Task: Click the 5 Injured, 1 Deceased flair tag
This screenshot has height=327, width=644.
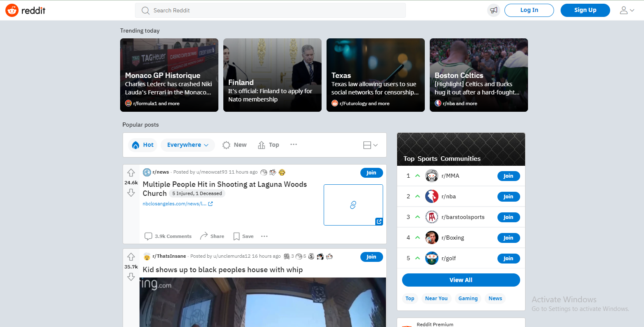Action: pos(197,193)
